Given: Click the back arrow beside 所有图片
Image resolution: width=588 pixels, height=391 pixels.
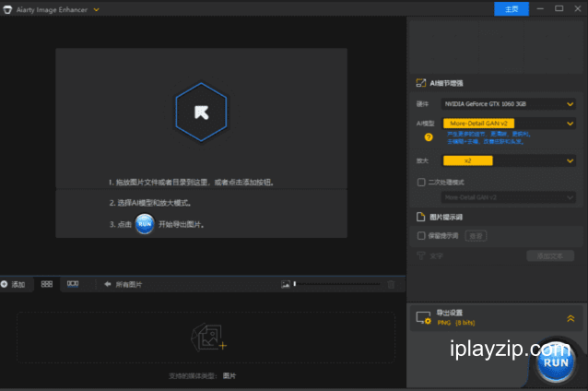Looking at the screenshot, I should click(x=108, y=284).
